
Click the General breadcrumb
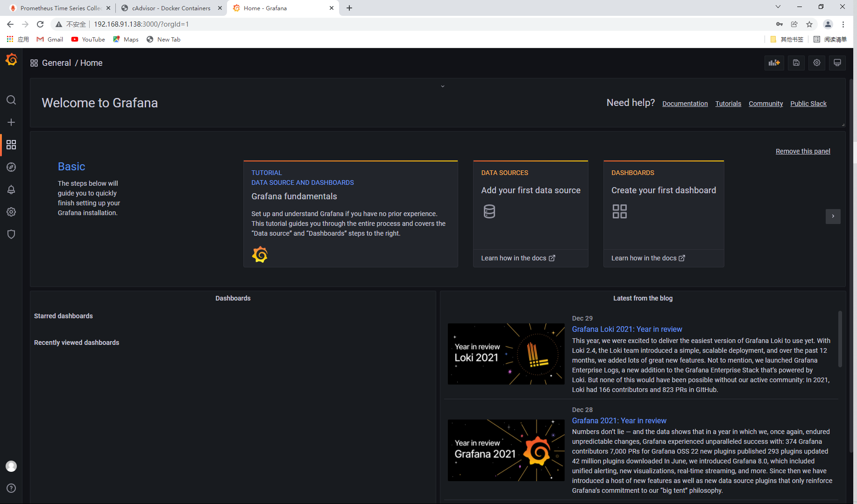tap(57, 63)
